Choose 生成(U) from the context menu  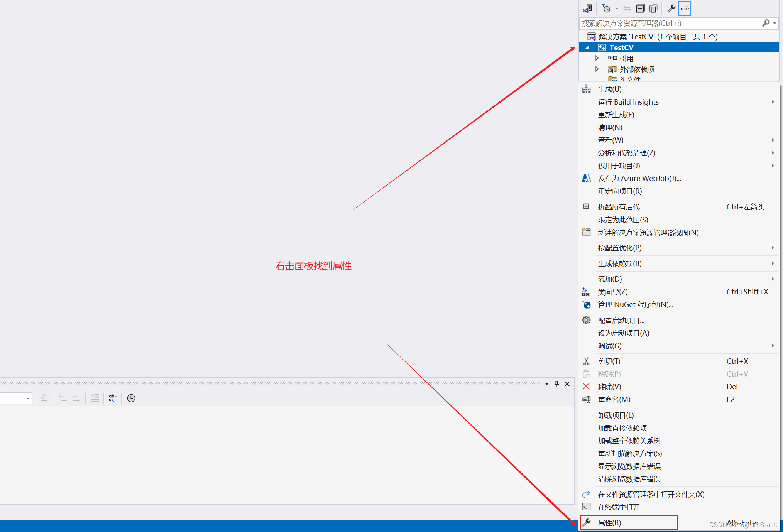coord(679,89)
